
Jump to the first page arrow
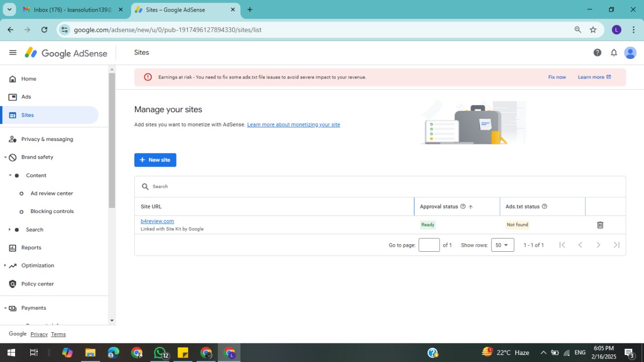(x=562, y=245)
